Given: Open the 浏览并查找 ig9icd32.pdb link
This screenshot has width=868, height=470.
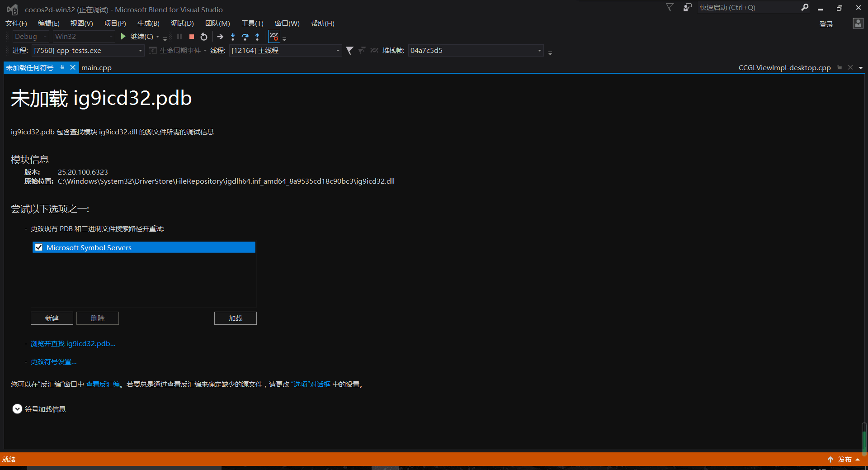Looking at the screenshot, I should pos(73,343).
